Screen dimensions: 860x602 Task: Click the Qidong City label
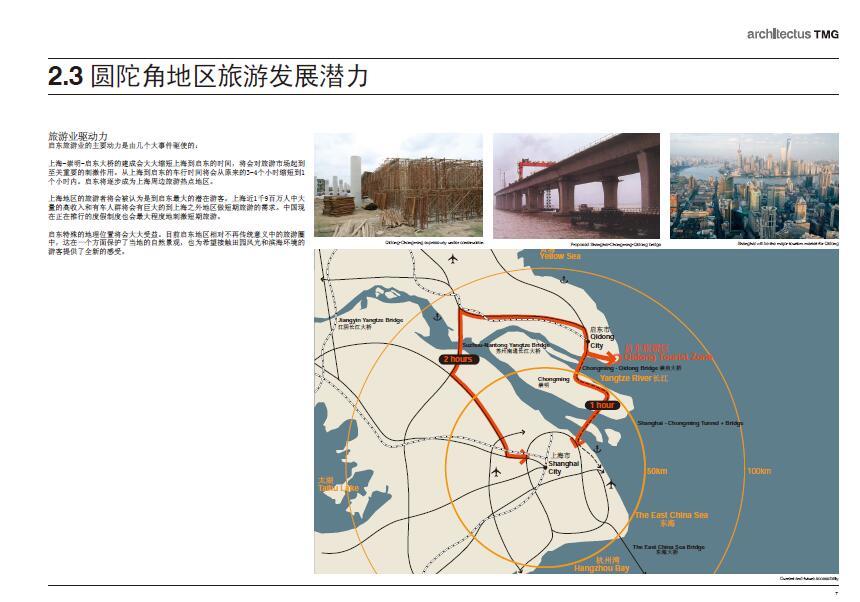point(602,337)
